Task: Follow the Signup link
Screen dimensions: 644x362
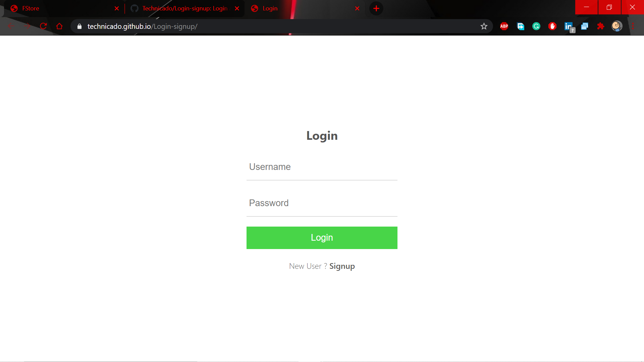Action: point(342,266)
